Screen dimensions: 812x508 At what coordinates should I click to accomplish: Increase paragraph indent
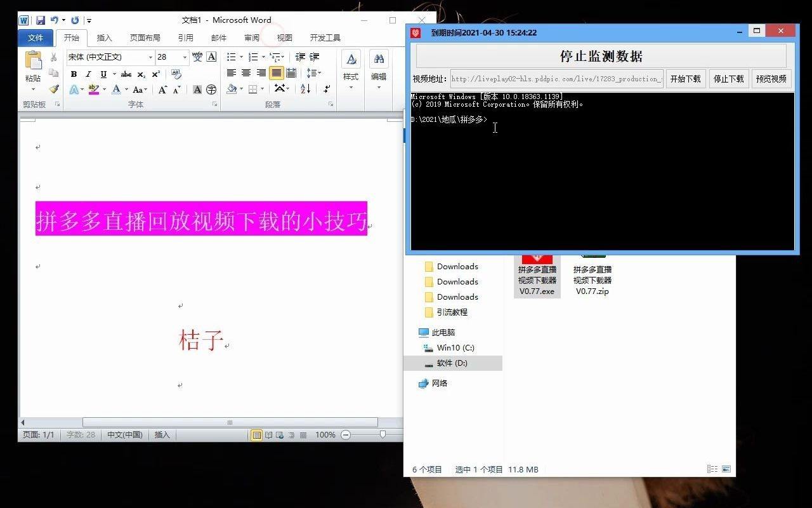(314, 57)
